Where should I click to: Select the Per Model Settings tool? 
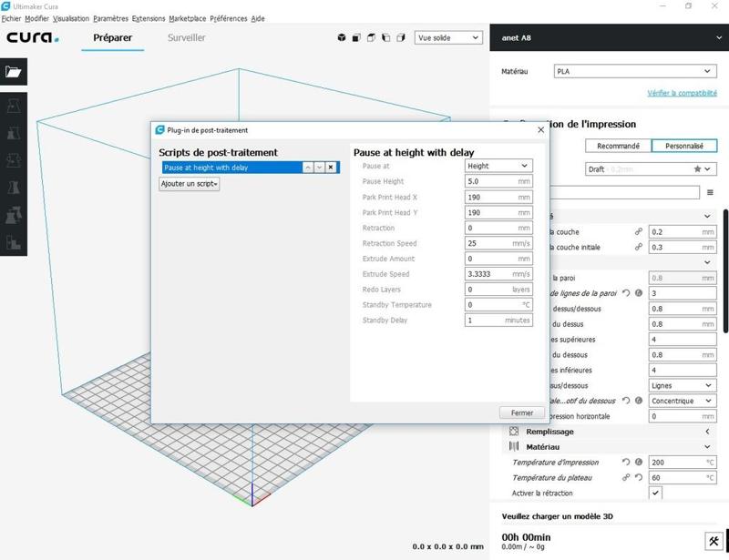pyautogui.click(x=14, y=215)
